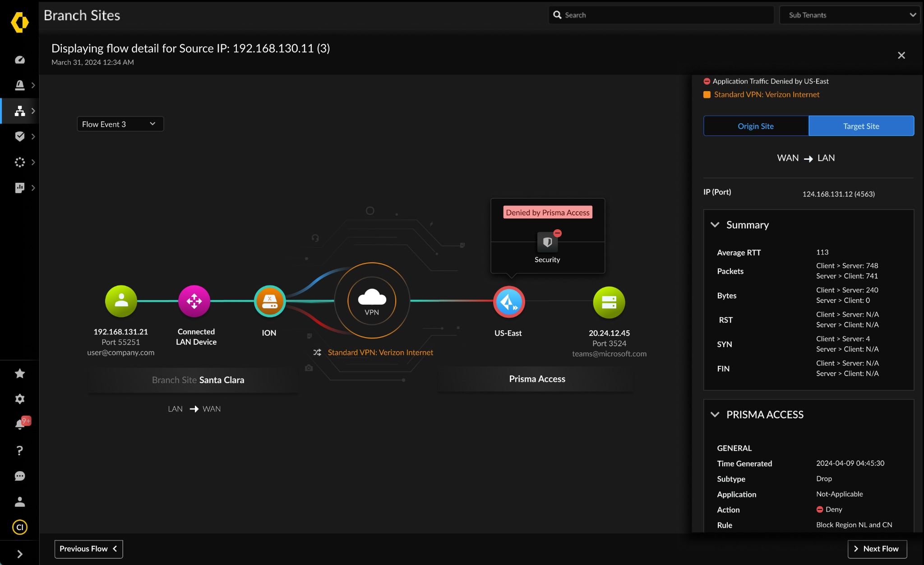Click the red denied status dot
Image resolution: width=924 pixels, height=565 pixels.
click(707, 81)
